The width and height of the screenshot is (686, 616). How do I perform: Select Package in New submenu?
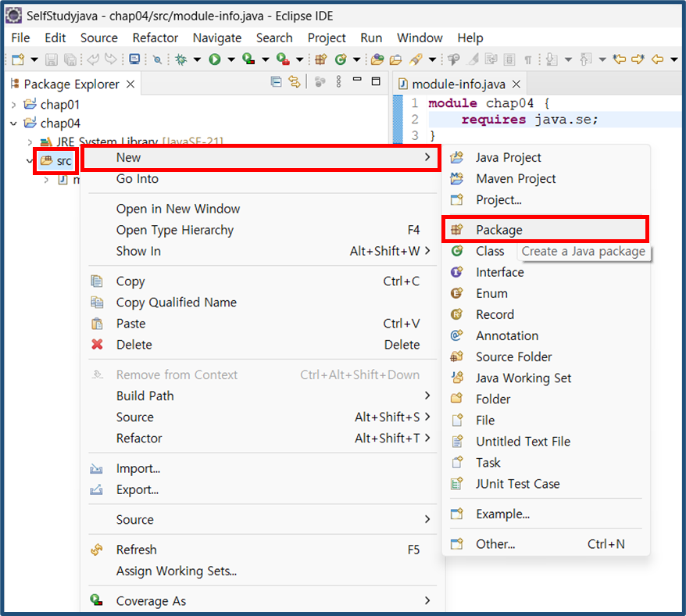coord(546,230)
